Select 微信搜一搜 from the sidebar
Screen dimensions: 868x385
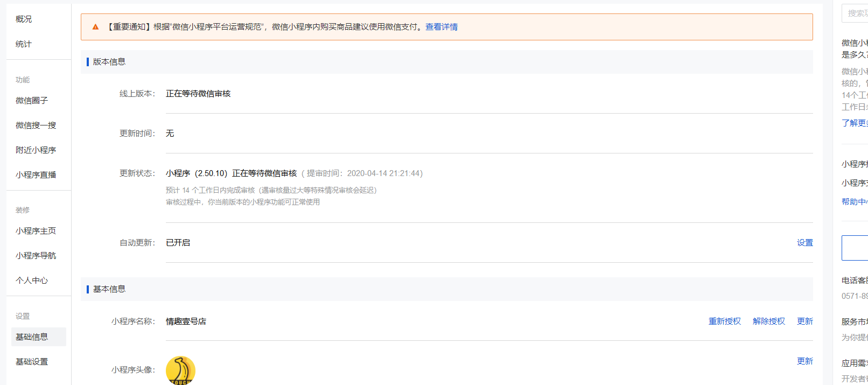[36, 125]
